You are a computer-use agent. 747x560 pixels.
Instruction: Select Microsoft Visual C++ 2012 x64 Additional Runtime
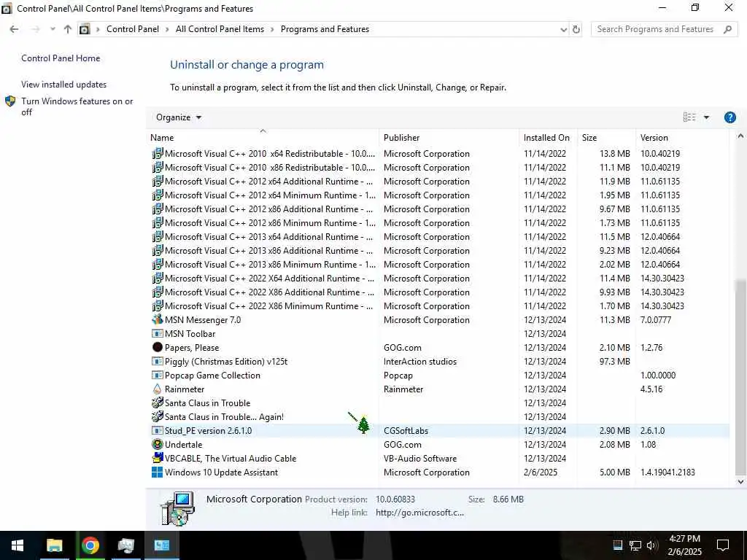(x=268, y=181)
